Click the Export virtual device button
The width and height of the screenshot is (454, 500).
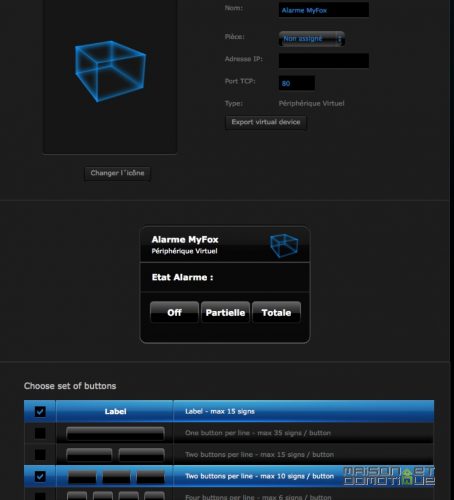[266, 122]
